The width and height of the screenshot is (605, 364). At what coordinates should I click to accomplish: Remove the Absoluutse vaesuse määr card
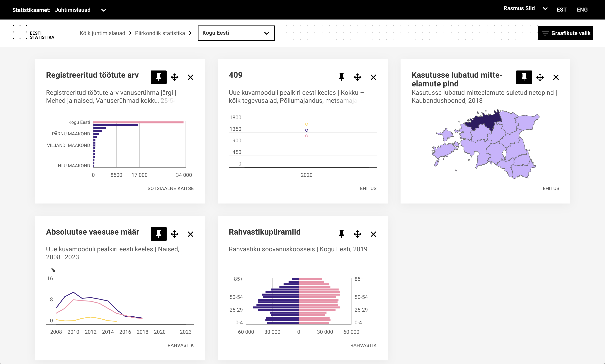click(191, 234)
